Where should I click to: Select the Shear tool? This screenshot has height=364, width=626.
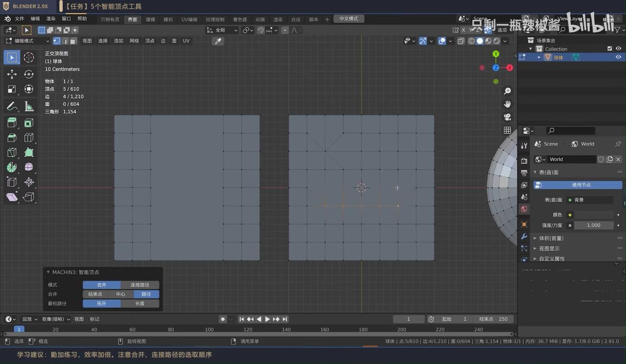point(12,197)
